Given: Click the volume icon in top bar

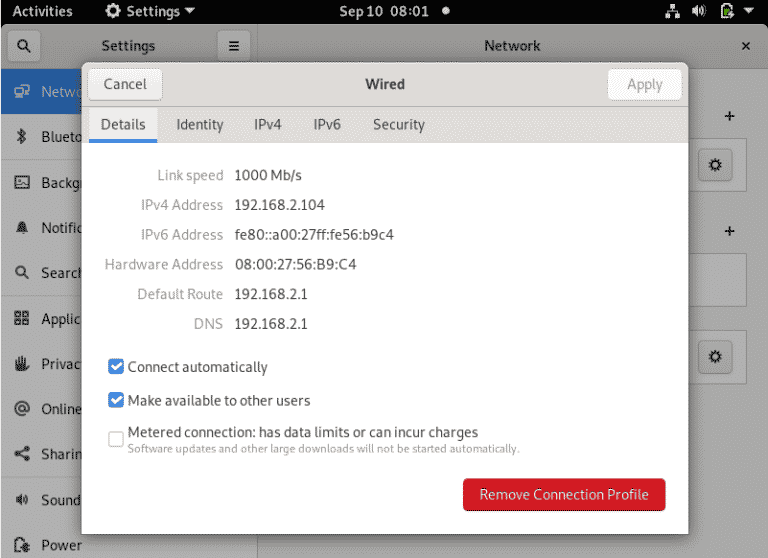Looking at the screenshot, I should click(698, 11).
